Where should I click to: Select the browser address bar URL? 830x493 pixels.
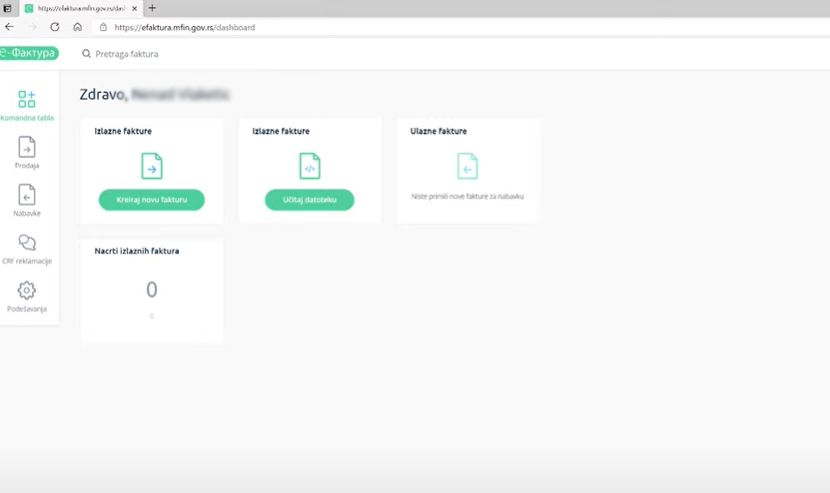(185, 27)
